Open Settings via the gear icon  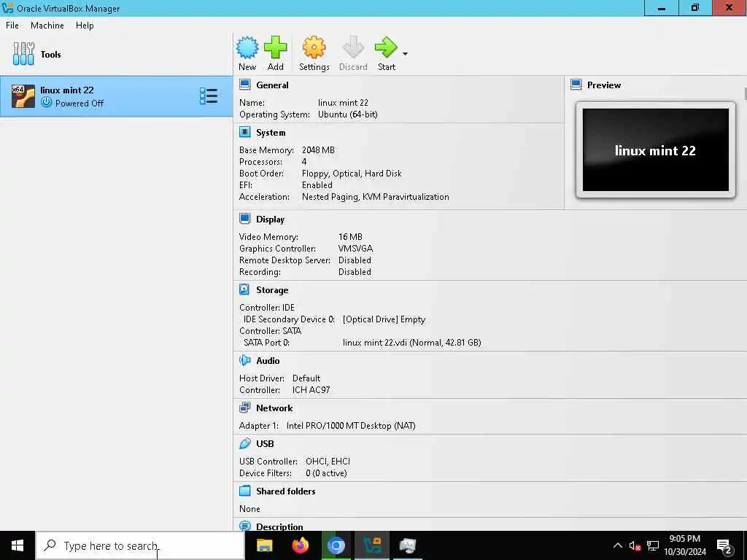[x=314, y=47]
